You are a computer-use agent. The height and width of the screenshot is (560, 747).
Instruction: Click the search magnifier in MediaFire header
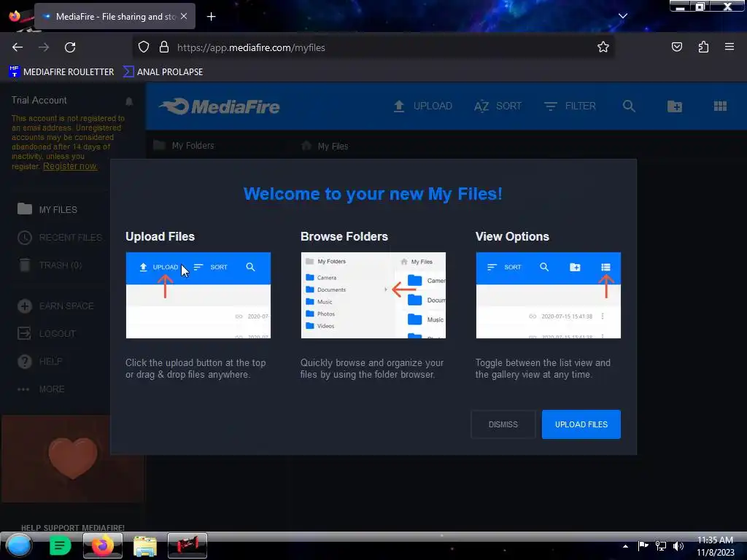pyautogui.click(x=629, y=106)
